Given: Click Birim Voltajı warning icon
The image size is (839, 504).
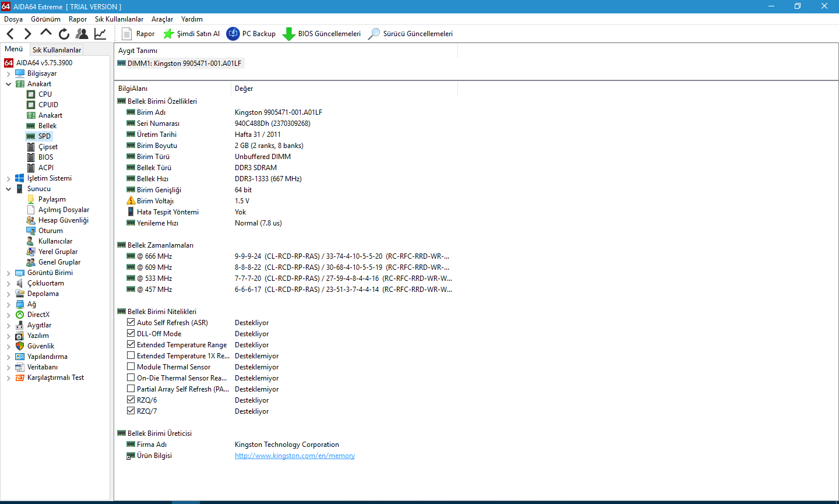Looking at the screenshot, I should (131, 200).
